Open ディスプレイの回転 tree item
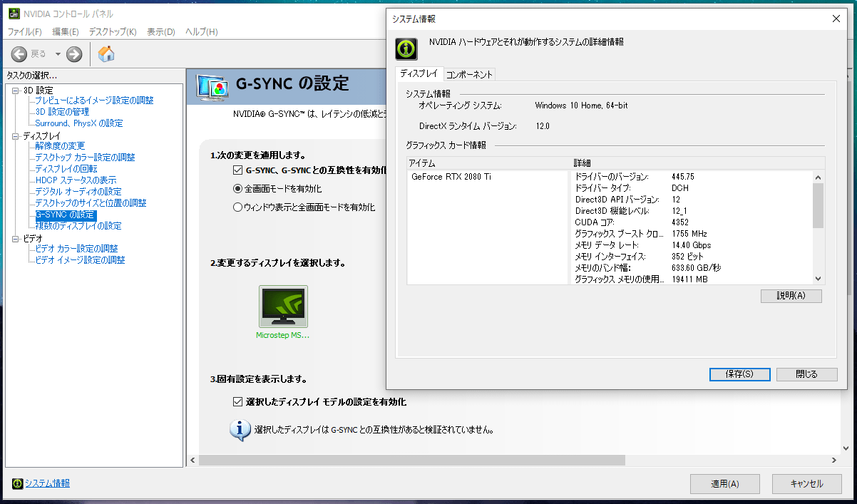 66,169
